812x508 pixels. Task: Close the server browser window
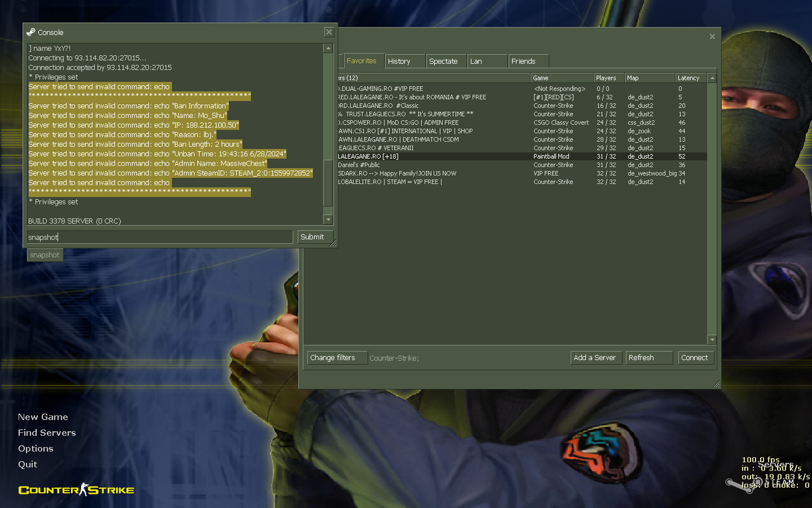tap(712, 36)
